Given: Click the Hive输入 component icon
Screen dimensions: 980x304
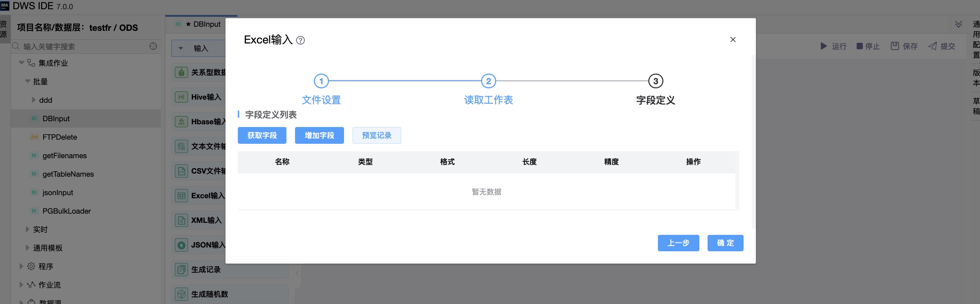Looking at the screenshot, I should click(181, 97).
